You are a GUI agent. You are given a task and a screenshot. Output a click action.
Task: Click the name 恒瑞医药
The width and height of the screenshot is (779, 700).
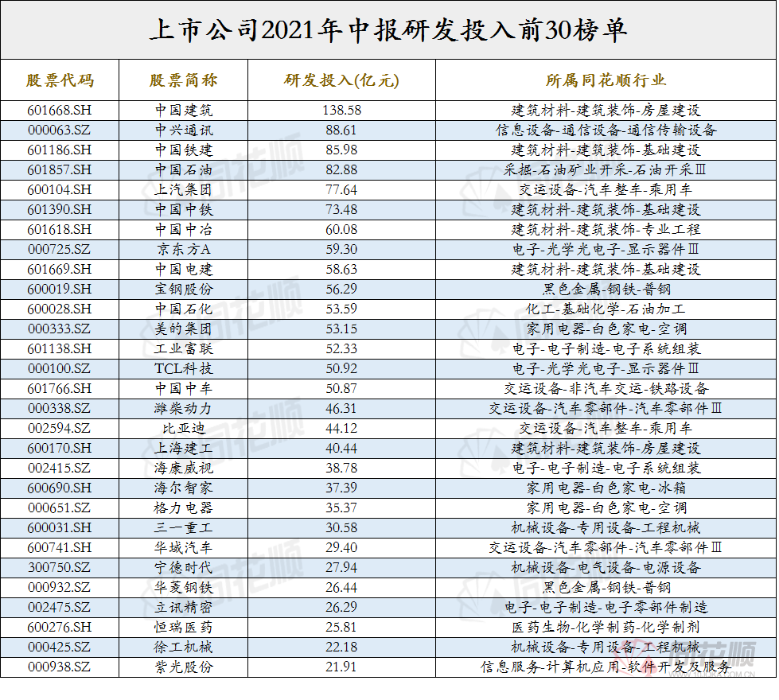click(183, 627)
